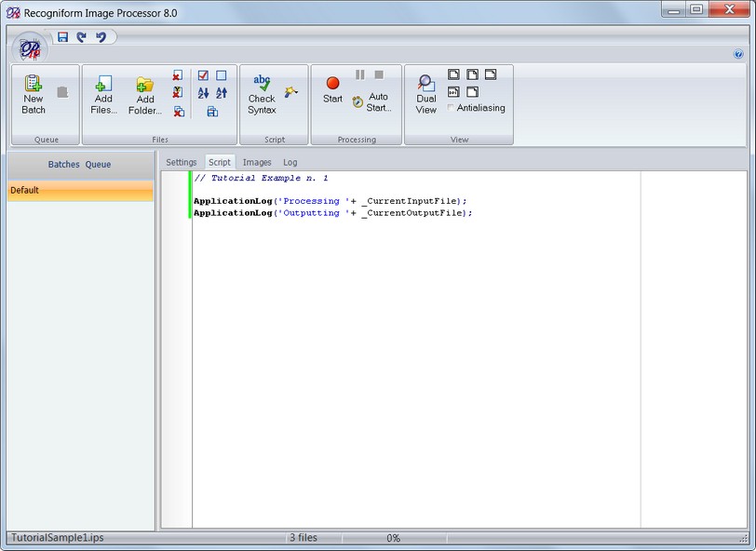The width and height of the screenshot is (756, 551).
Task: Sort files descending Z-A
Action: pyautogui.click(x=222, y=93)
